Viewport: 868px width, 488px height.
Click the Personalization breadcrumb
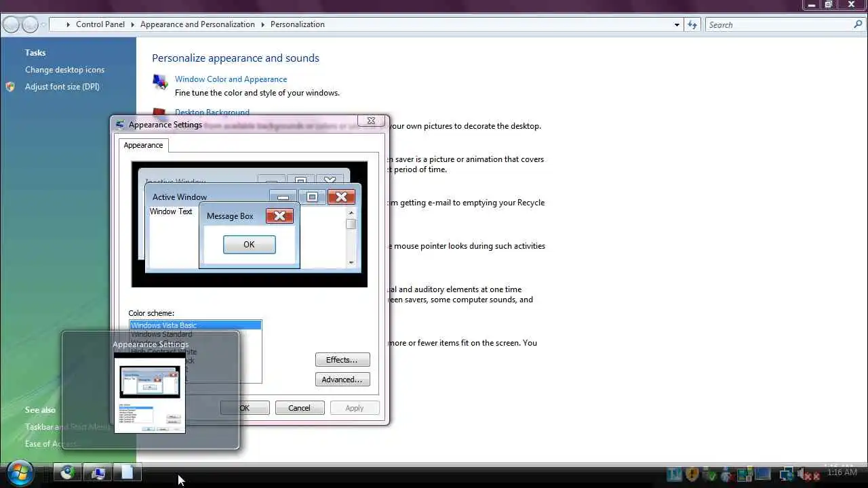[x=298, y=24]
